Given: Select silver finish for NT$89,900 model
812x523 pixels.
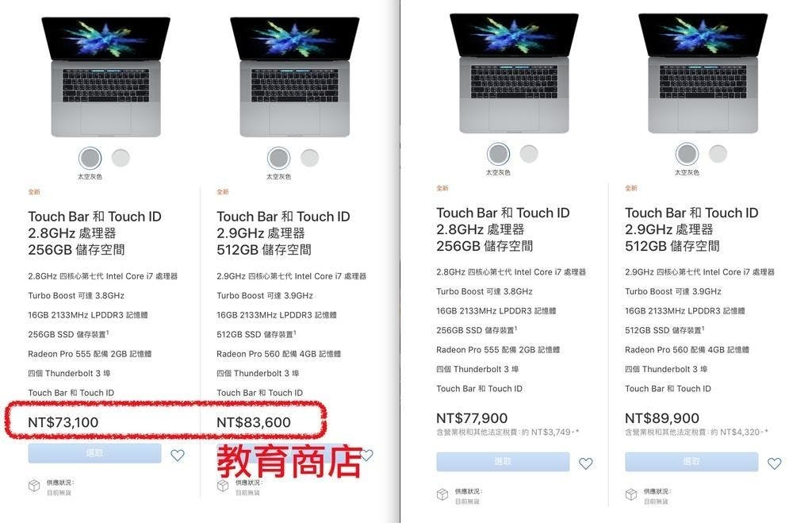Looking at the screenshot, I should 718,154.
